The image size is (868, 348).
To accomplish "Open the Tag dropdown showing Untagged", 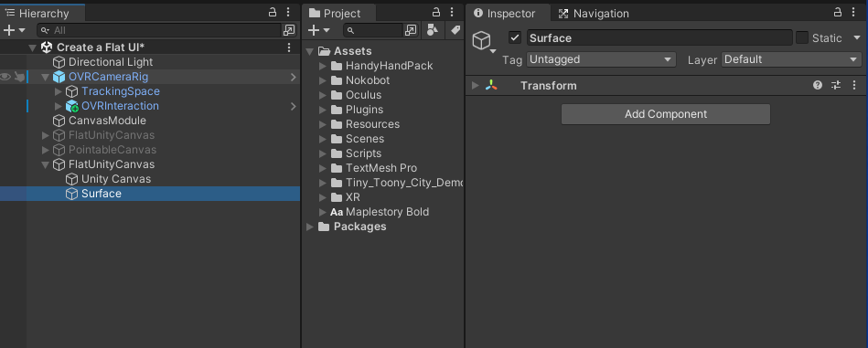I will click(x=601, y=59).
